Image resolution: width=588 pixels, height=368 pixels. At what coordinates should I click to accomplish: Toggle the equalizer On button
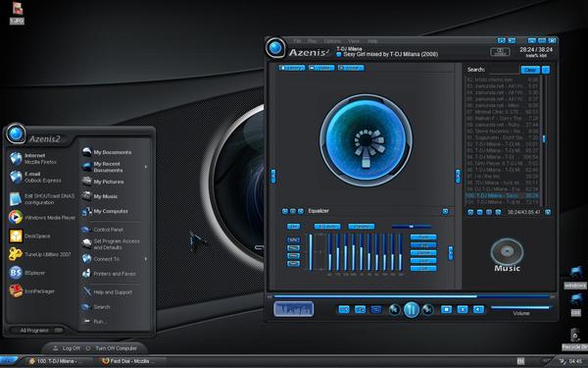293,227
